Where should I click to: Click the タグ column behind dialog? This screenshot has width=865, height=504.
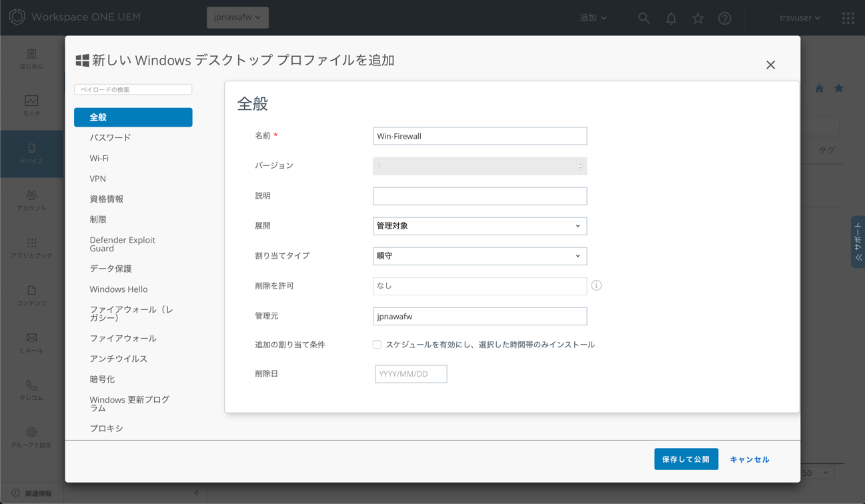click(826, 151)
